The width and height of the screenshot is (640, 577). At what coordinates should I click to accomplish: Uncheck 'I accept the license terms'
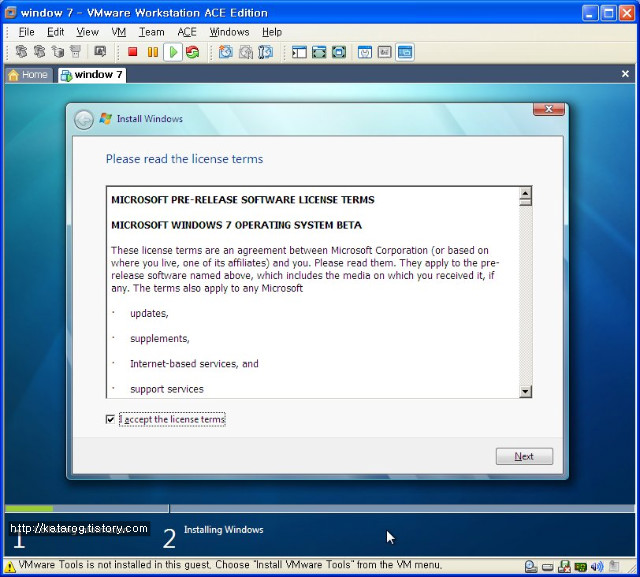click(110, 419)
